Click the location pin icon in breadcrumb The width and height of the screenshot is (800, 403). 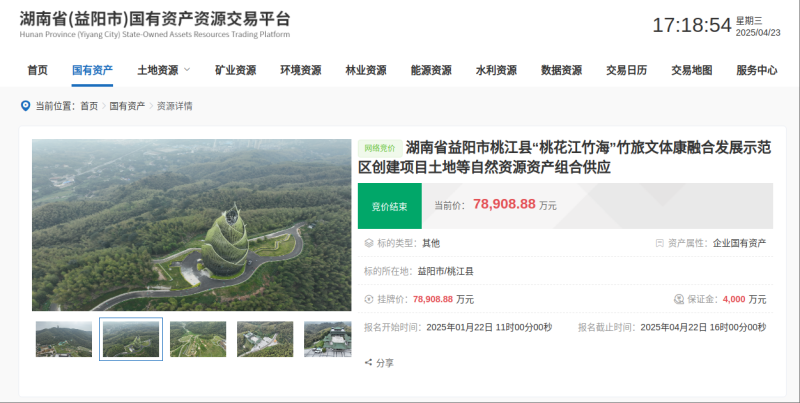point(25,105)
